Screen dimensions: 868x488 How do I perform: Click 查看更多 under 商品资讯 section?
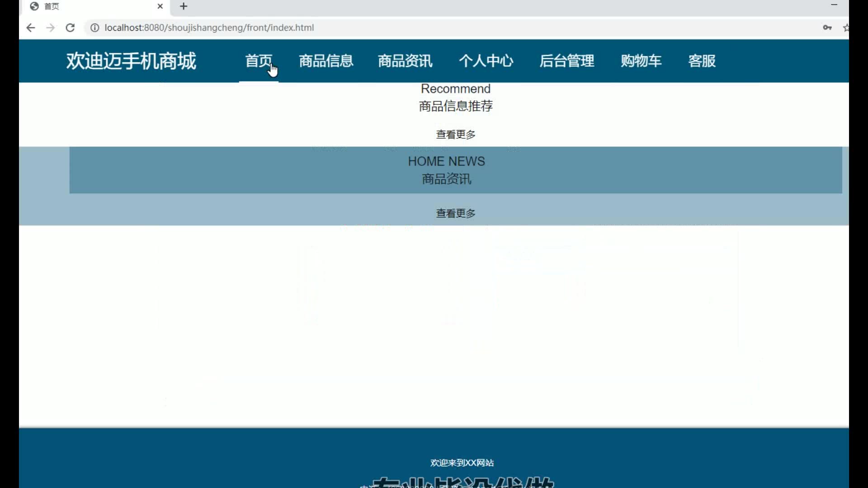455,213
